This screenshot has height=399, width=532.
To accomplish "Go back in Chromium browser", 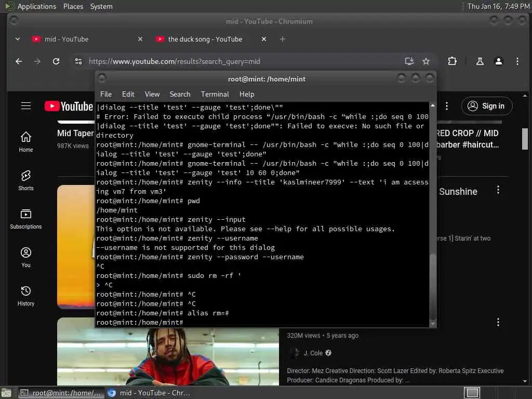I will [19, 61].
